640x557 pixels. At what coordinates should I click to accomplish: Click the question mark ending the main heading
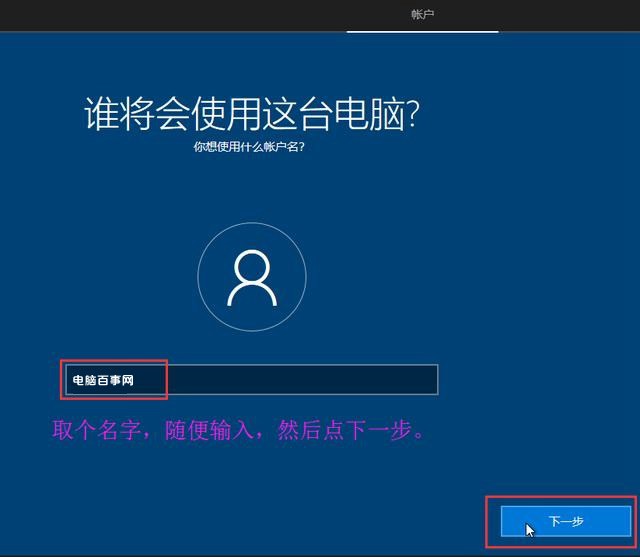pyautogui.click(x=411, y=115)
